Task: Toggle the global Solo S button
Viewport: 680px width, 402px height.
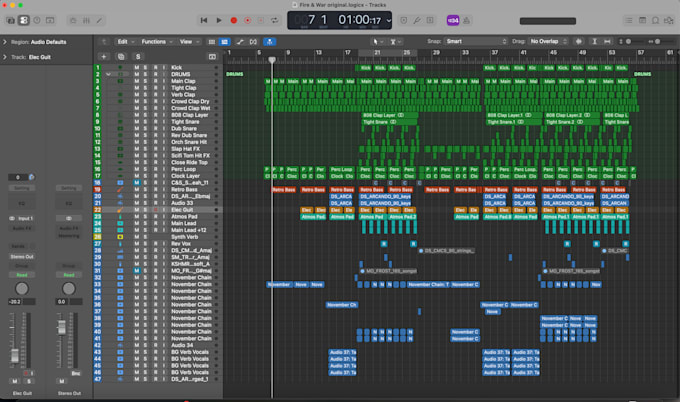Action: point(138,57)
